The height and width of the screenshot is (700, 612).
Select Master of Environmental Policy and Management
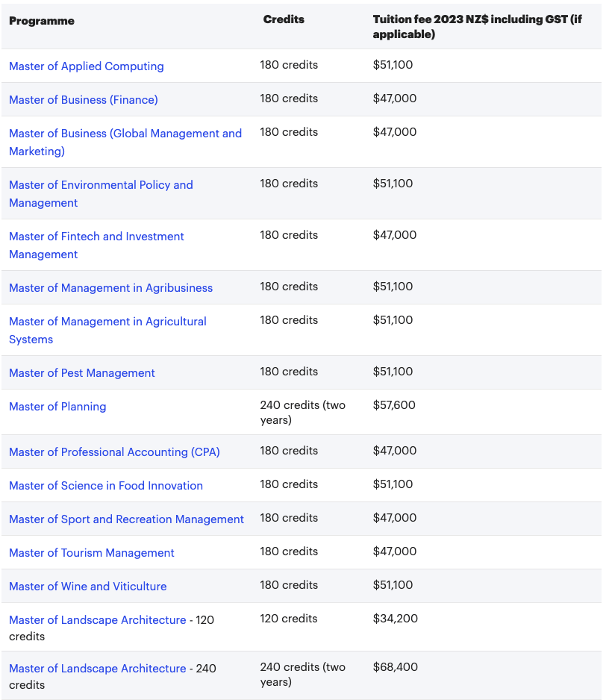[101, 185]
